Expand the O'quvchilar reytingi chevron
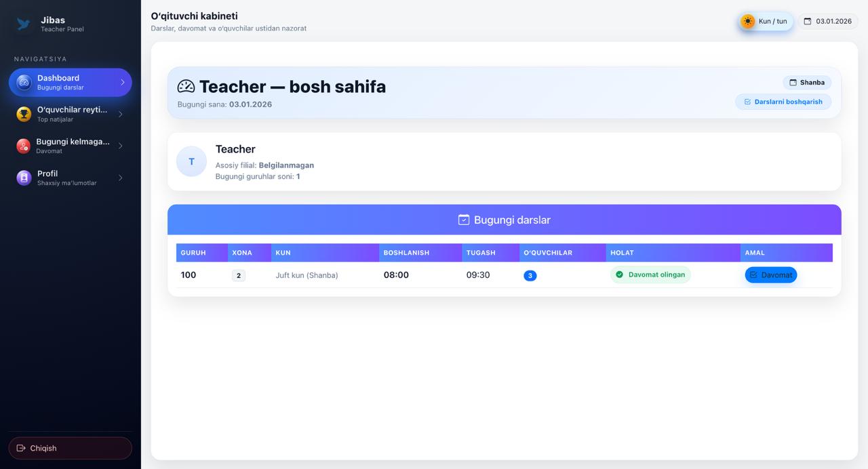The image size is (868, 469). point(121,114)
